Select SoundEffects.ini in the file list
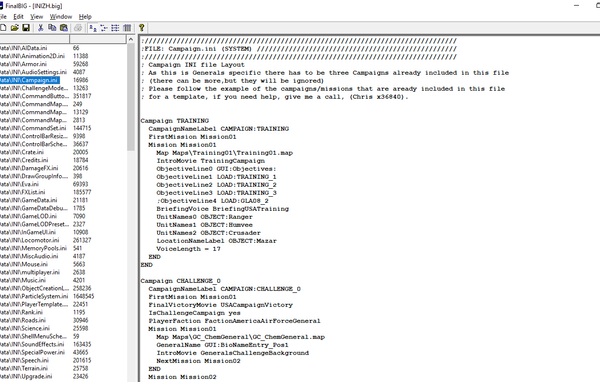 click(32, 344)
